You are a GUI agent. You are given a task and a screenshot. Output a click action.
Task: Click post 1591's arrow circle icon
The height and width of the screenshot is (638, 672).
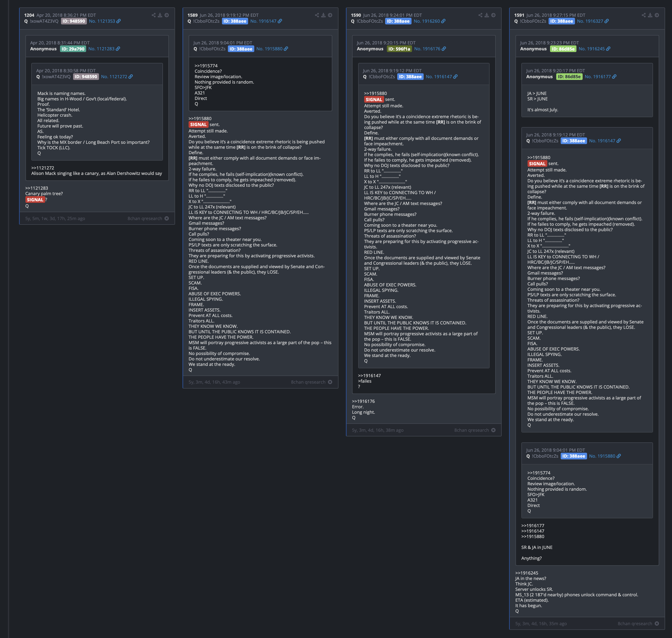(657, 15)
